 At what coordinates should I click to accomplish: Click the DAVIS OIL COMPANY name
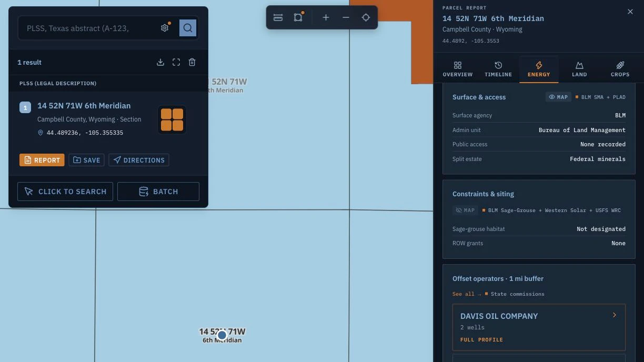click(x=499, y=316)
